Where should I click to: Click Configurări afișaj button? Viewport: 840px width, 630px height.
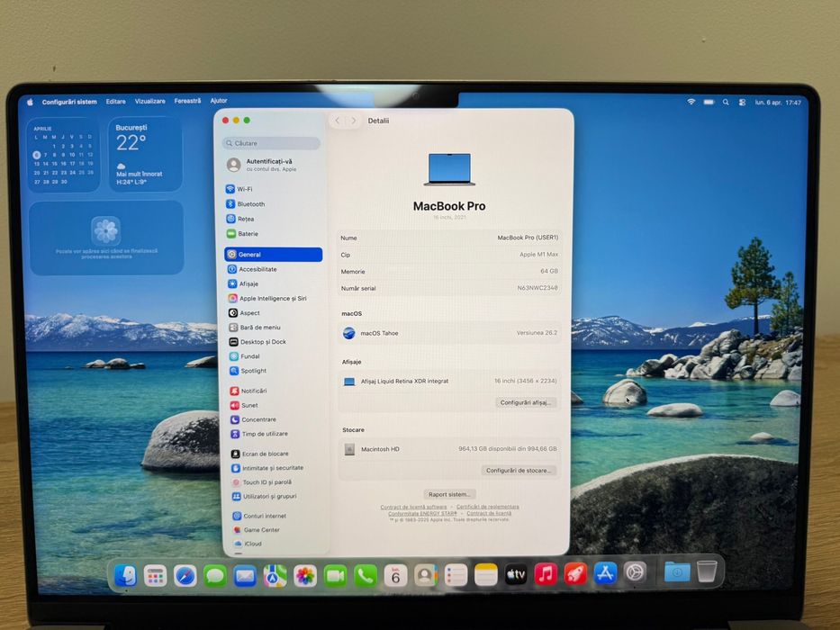coord(526,402)
